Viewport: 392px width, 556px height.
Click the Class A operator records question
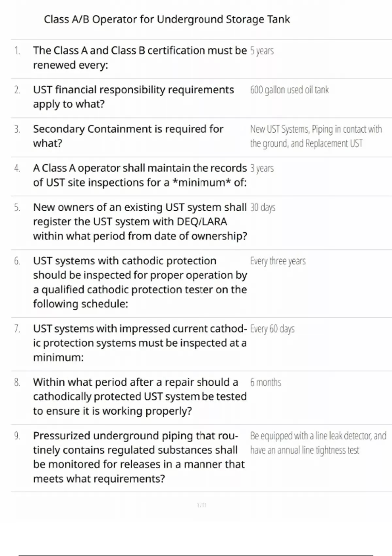[x=139, y=175]
